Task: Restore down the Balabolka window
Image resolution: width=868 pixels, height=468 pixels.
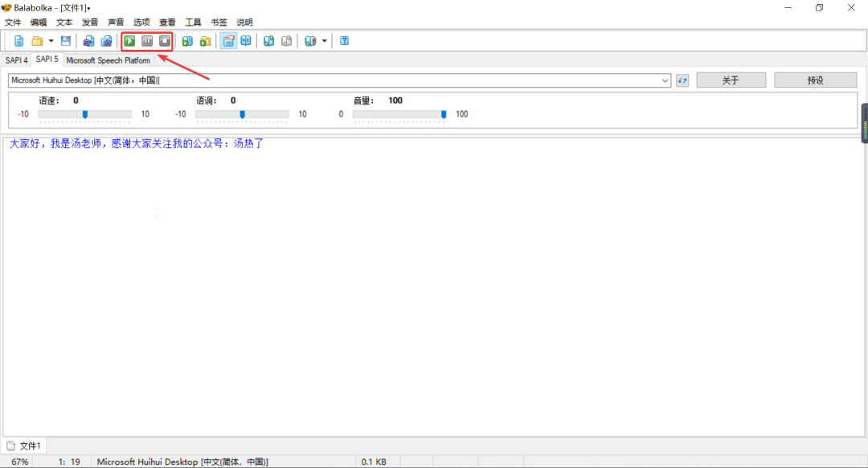Action: (x=819, y=8)
